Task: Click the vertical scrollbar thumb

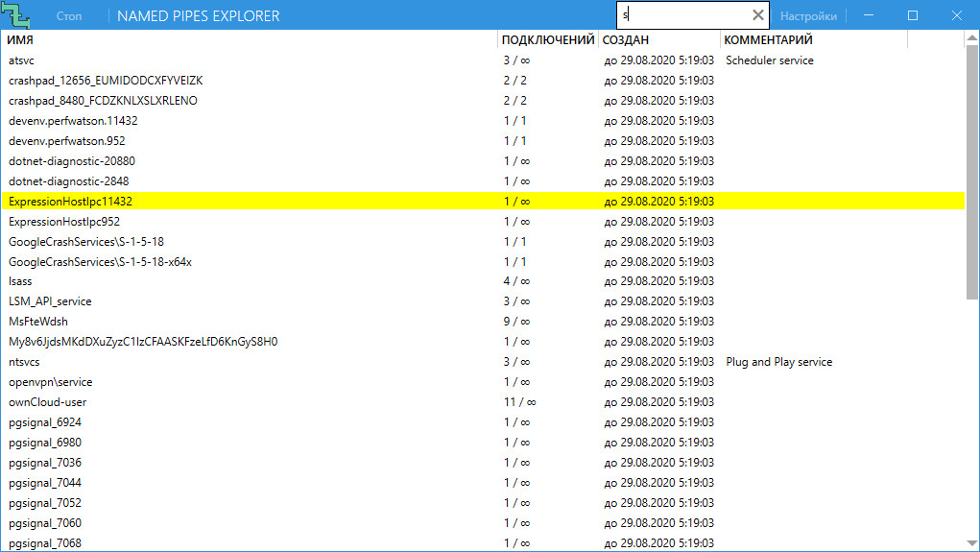Action: coord(972,172)
